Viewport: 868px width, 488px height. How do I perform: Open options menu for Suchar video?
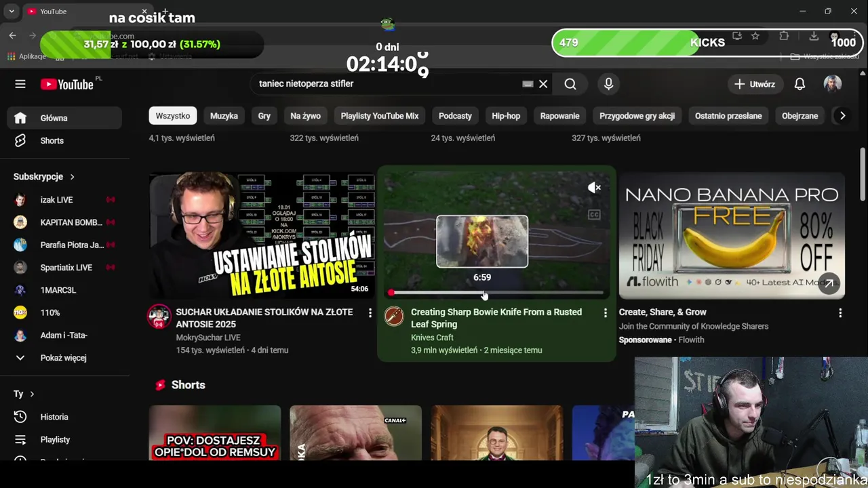pyautogui.click(x=370, y=312)
